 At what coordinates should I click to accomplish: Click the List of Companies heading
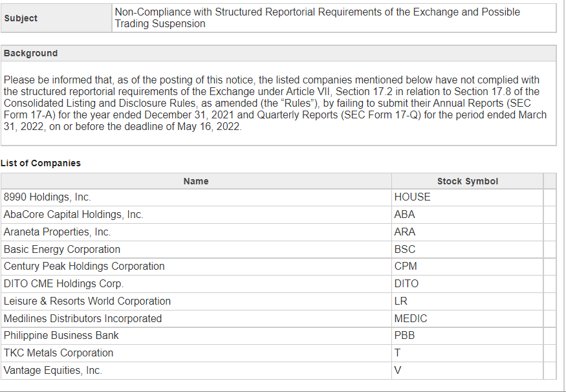click(x=41, y=163)
